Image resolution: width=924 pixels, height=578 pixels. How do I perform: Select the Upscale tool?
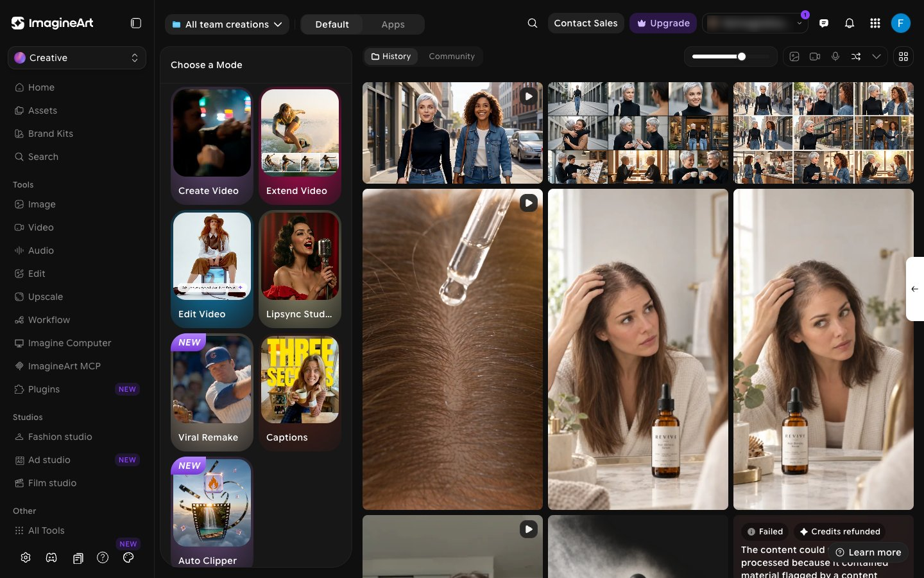(x=77, y=297)
